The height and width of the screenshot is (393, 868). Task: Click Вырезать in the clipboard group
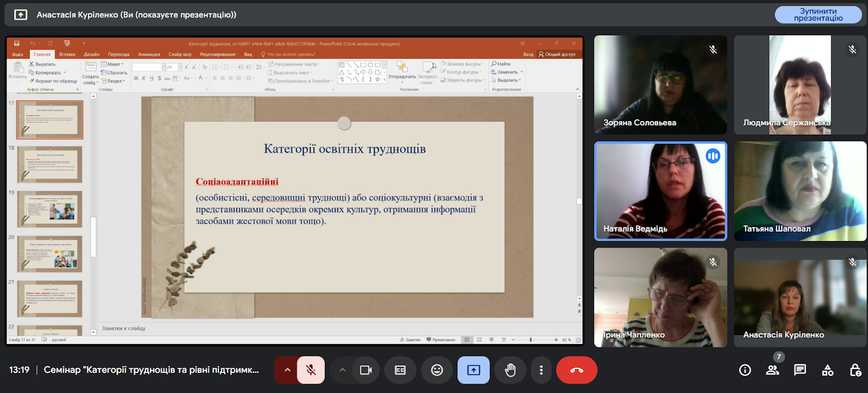click(42, 64)
